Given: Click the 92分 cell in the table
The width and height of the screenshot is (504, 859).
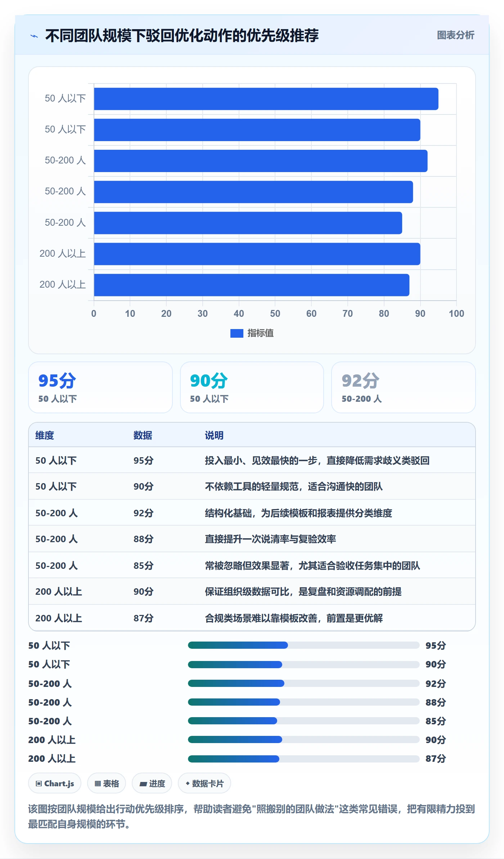Looking at the screenshot, I should tap(144, 513).
